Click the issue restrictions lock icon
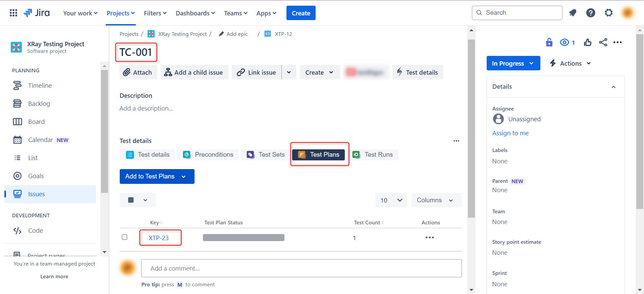The width and height of the screenshot is (644, 294). [549, 43]
